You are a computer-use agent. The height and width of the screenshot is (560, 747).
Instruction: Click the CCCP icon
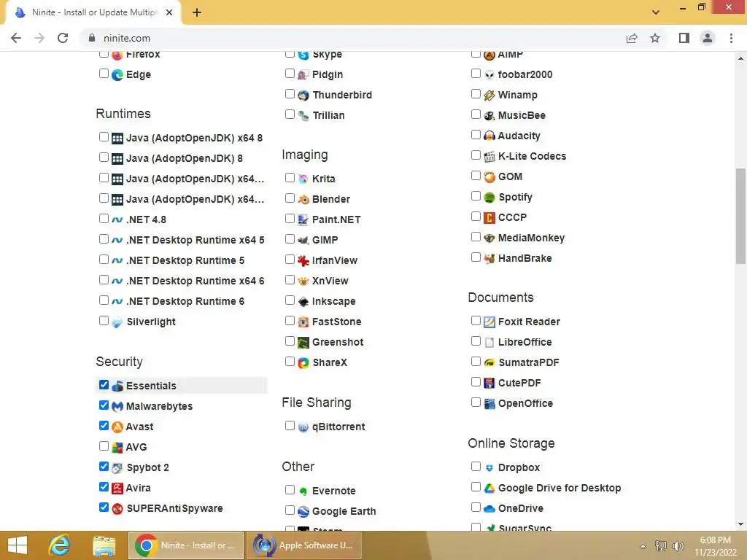click(489, 217)
